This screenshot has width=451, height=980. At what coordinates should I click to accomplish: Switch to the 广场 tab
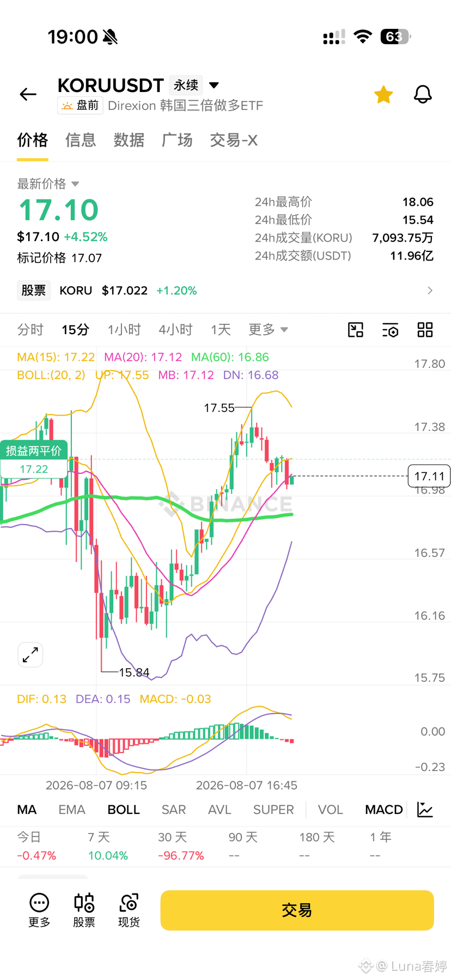tap(177, 140)
